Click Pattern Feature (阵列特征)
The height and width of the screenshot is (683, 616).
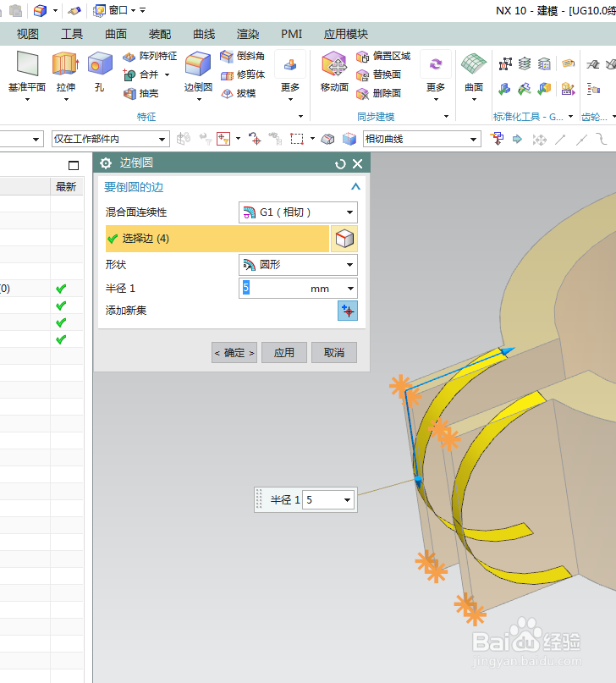click(150, 56)
